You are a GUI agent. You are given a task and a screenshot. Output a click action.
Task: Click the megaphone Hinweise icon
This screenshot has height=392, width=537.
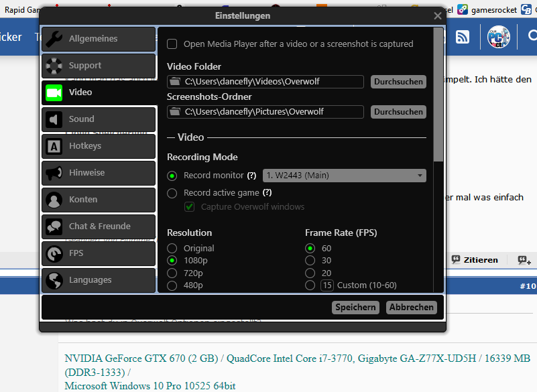(54, 173)
